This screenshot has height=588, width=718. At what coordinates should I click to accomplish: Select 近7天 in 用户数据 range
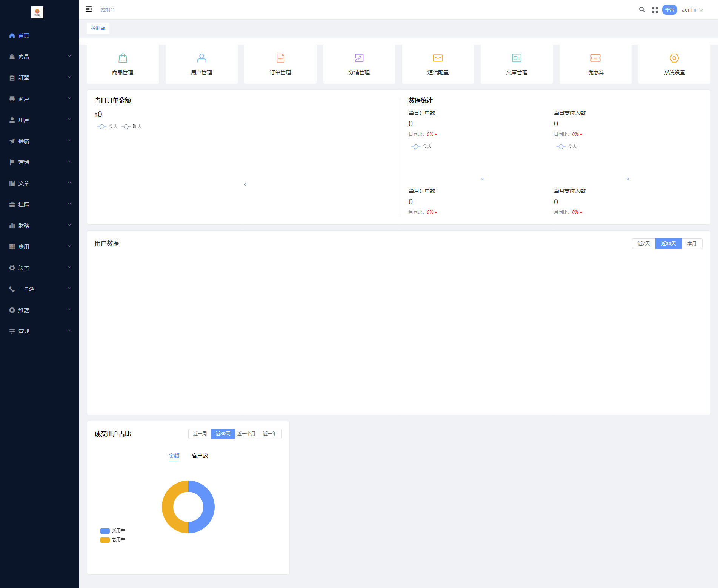(x=644, y=244)
